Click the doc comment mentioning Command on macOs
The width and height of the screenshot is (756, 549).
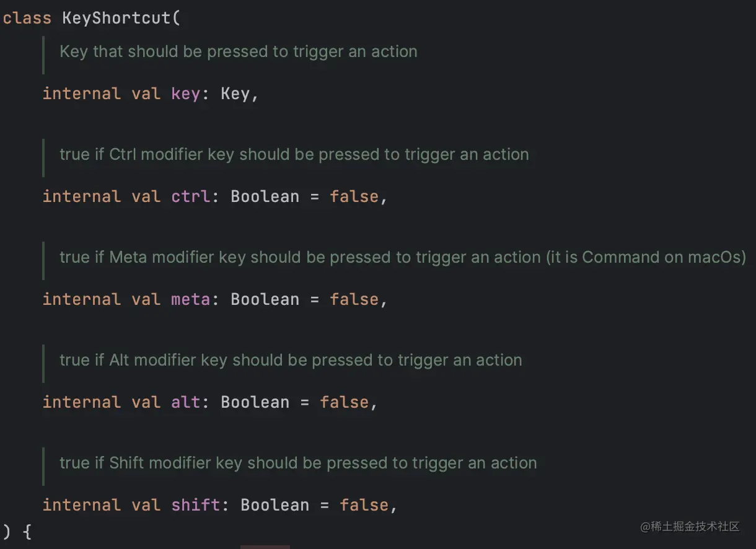[x=403, y=257]
